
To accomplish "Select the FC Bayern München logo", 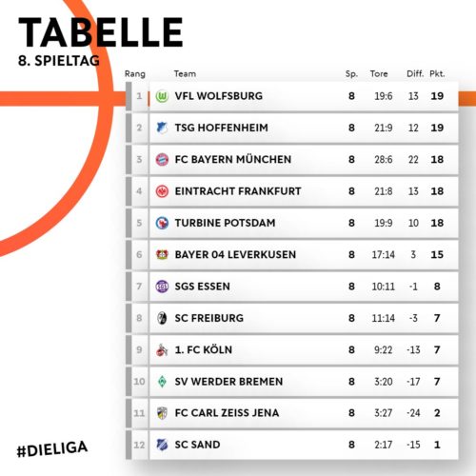I will tap(162, 159).
